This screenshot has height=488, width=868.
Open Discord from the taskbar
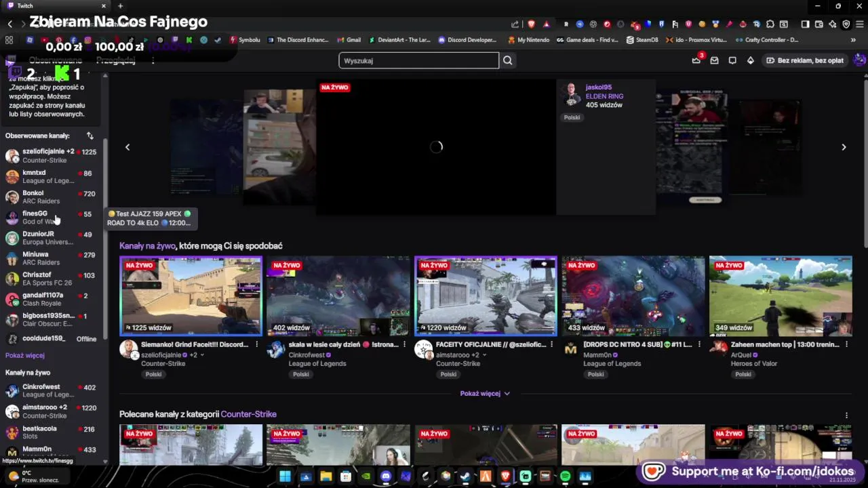pos(386,476)
